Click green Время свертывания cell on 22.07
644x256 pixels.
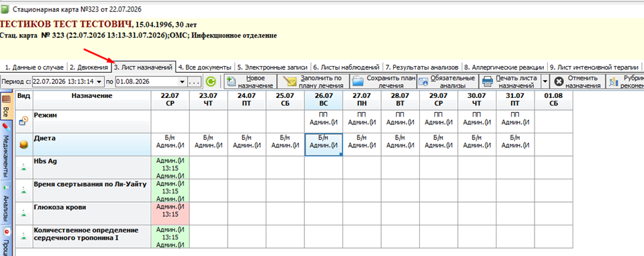[x=170, y=190]
